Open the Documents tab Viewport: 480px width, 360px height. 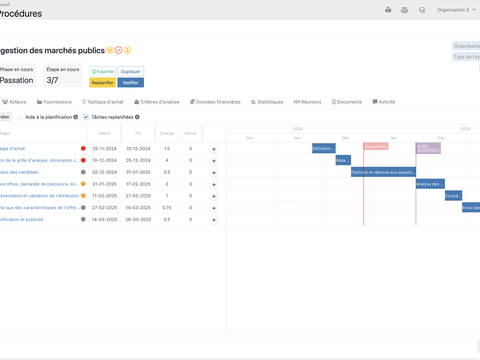tap(347, 102)
